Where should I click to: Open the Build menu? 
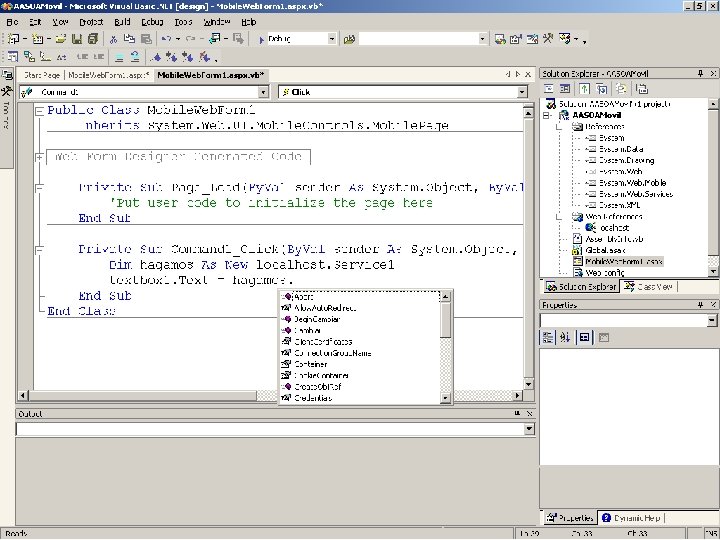[x=122, y=21]
